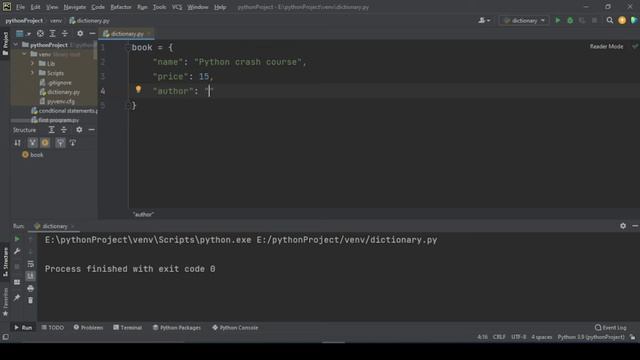Expand all in the Structure panel toolbar

tap(51, 130)
